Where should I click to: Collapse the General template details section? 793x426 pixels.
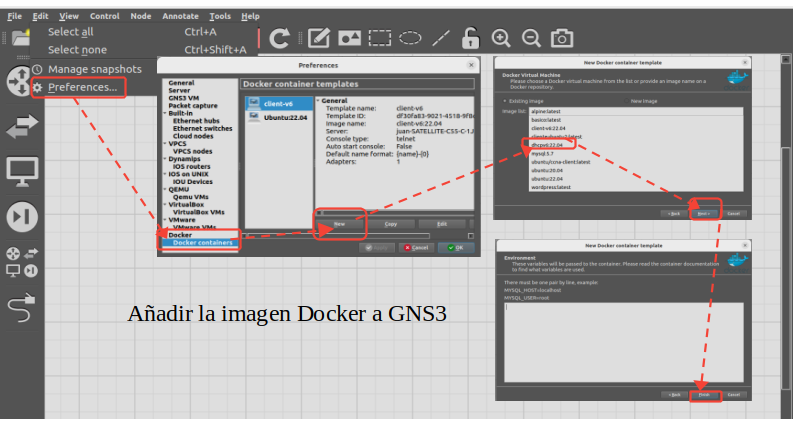(x=318, y=100)
